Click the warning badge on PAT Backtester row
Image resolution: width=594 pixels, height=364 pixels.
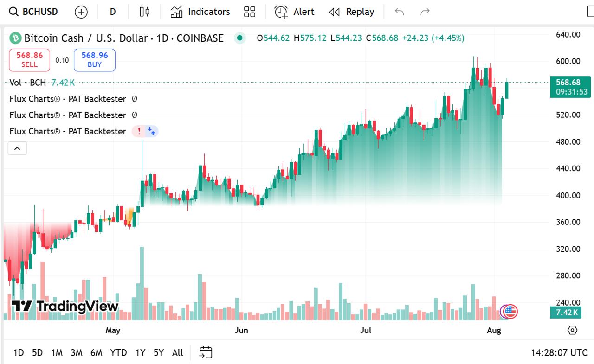click(139, 131)
